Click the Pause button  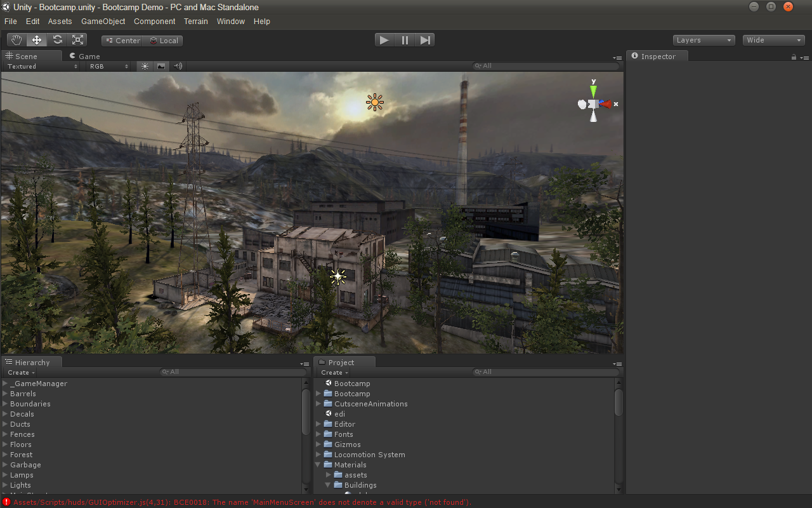pyautogui.click(x=405, y=40)
